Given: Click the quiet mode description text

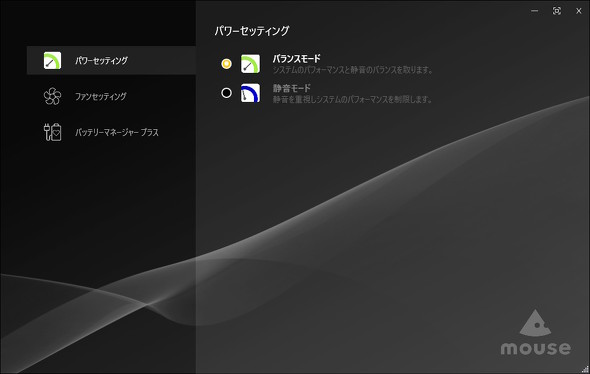Looking at the screenshot, I should point(352,99).
